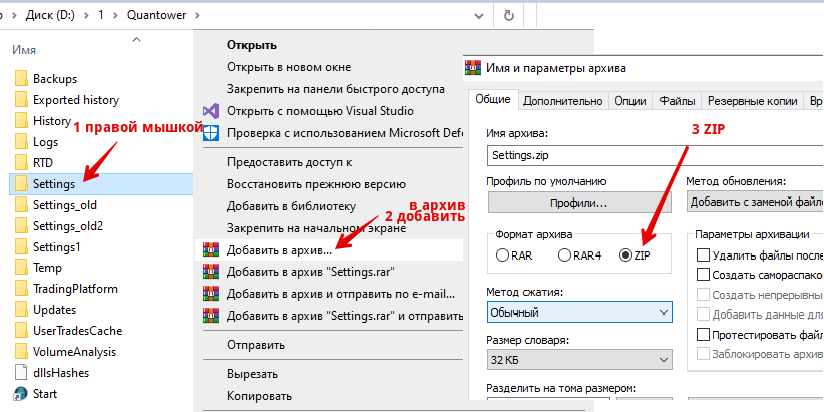
Task: Open the 'Метод сжатия' dropdown showing Обычный
Action: pos(580,313)
